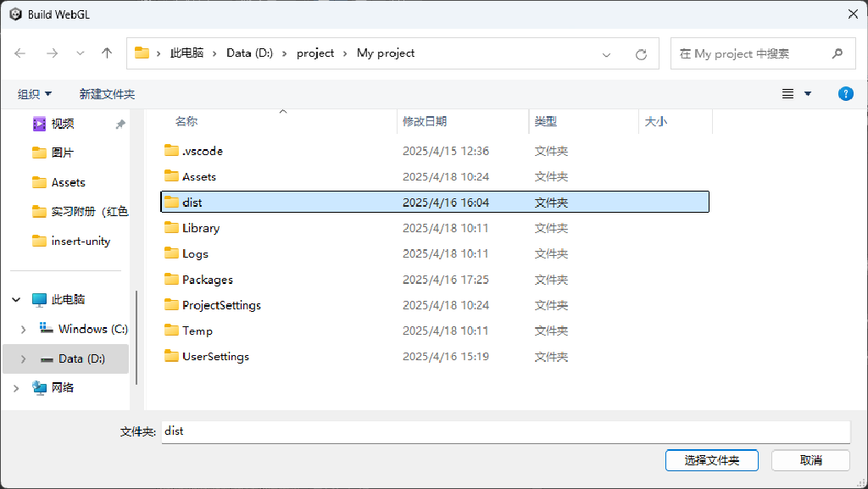Click the sidebar vertical scrollbar
The width and height of the screenshot is (868, 489).
tap(136, 337)
